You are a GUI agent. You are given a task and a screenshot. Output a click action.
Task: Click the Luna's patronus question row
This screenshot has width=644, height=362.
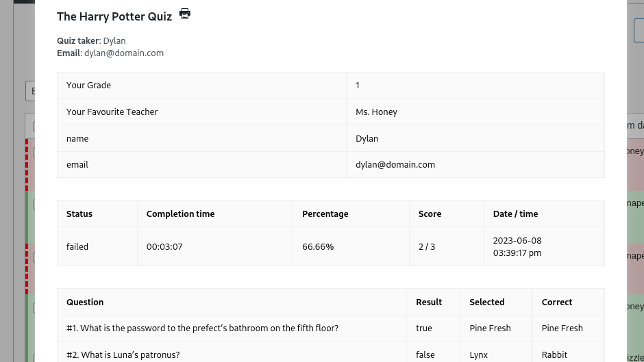point(123,354)
